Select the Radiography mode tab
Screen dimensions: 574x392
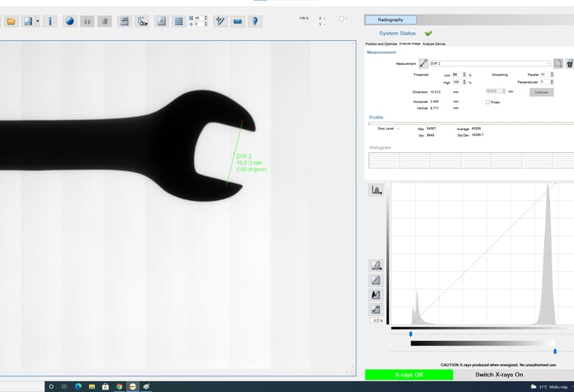[390, 19]
